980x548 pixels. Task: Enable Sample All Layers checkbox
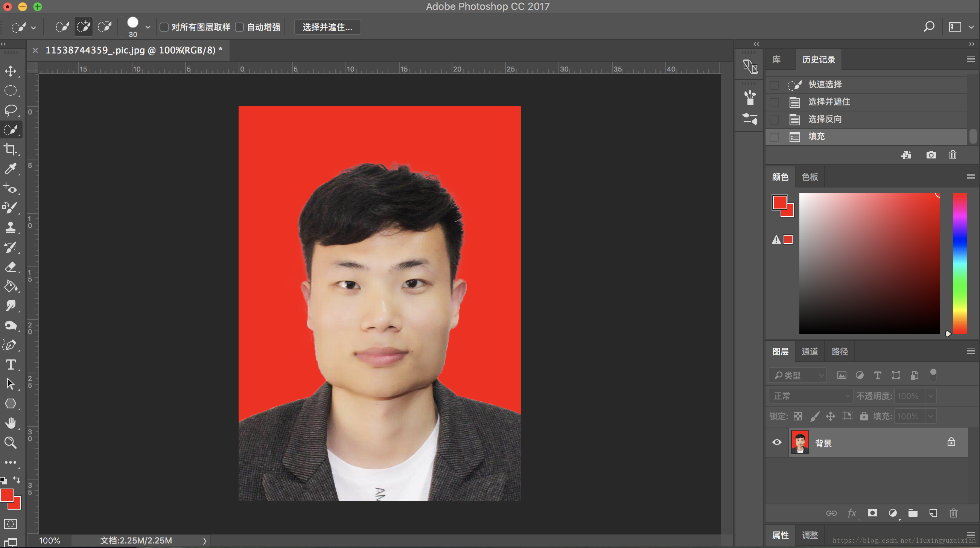[x=164, y=27]
